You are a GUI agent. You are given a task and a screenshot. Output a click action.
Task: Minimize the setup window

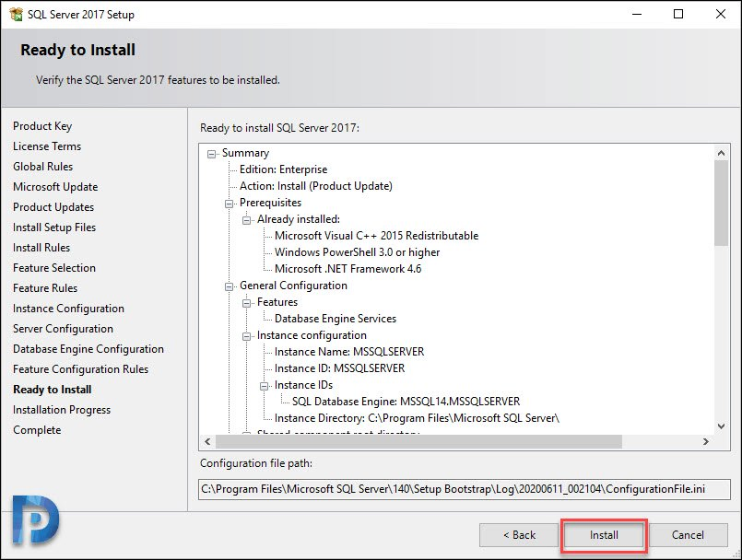click(x=637, y=14)
